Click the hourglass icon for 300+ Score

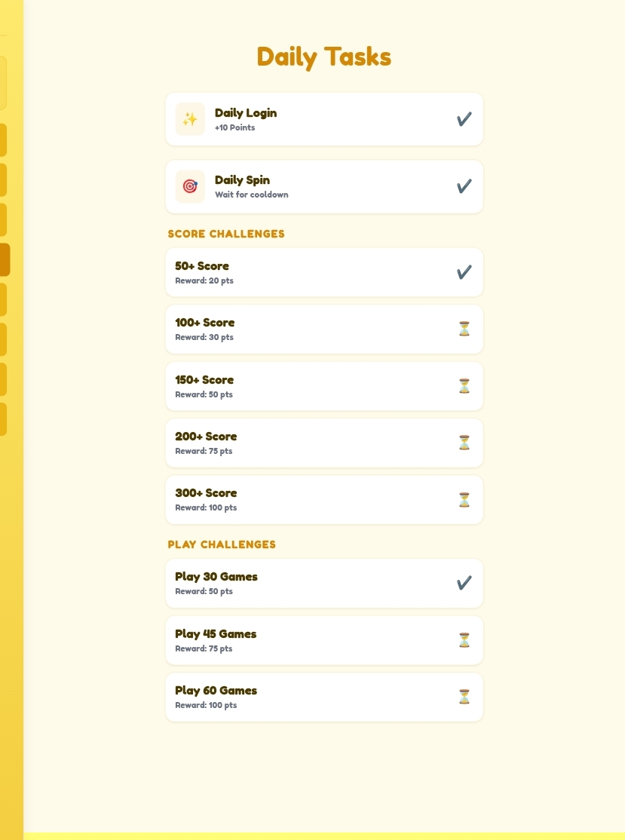(x=464, y=500)
